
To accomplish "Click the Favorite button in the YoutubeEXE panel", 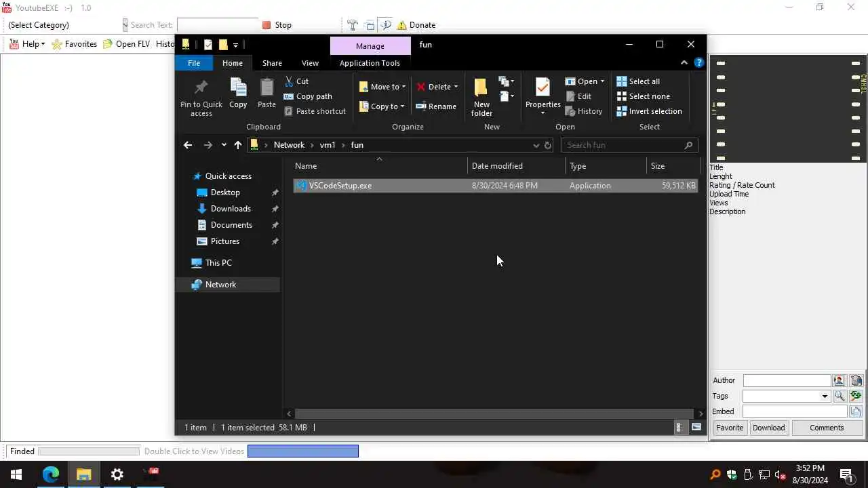I will (730, 428).
